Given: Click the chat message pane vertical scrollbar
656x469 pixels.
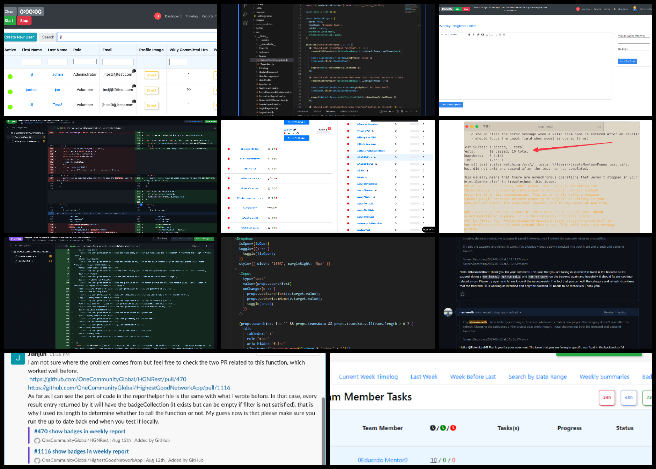Looking at the screenshot, I should [x=323, y=430].
